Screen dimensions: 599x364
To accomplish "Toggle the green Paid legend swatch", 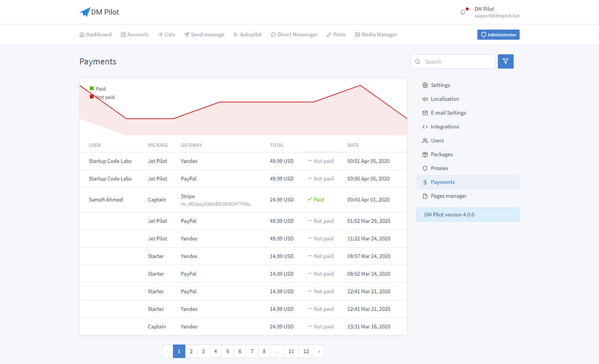I will click(92, 88).
